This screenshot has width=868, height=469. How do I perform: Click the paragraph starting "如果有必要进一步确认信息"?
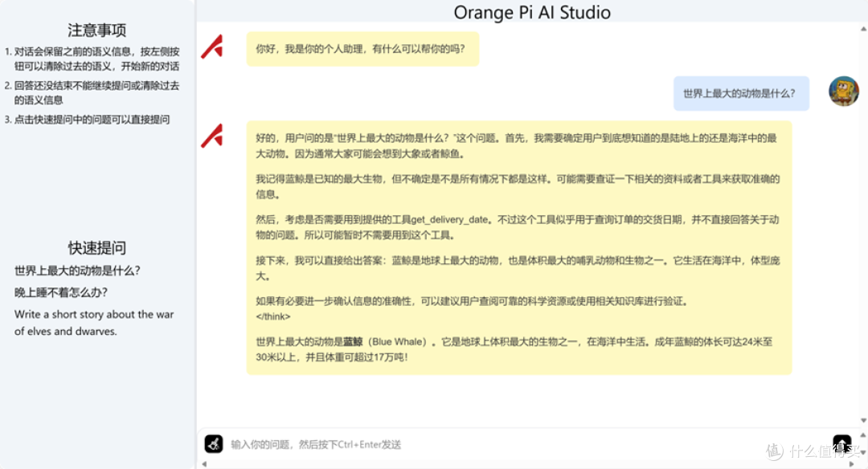[473, 301]
